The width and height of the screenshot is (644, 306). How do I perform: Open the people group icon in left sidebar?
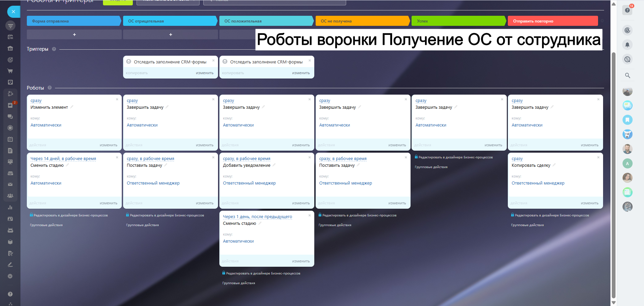coord(10,196)
